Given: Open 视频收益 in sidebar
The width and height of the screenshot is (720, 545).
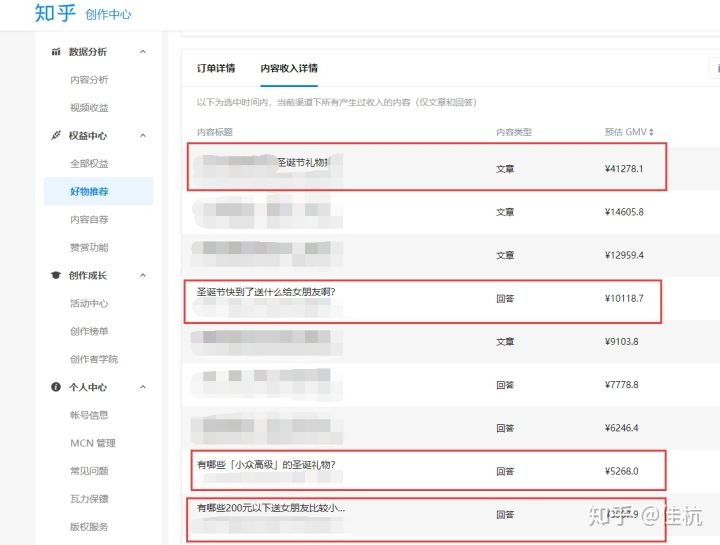Looking at the screenshot, I should tap(89, 108).
